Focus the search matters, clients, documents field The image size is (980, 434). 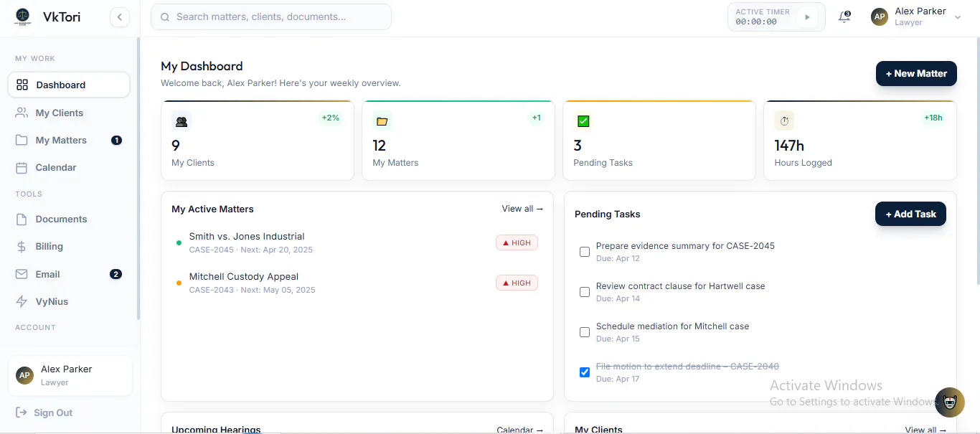click(271, 17)
